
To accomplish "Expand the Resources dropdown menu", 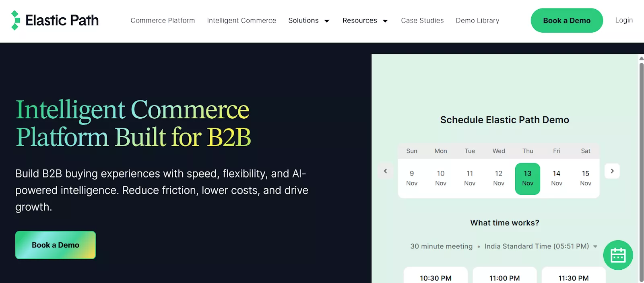I will click(365, 21).
